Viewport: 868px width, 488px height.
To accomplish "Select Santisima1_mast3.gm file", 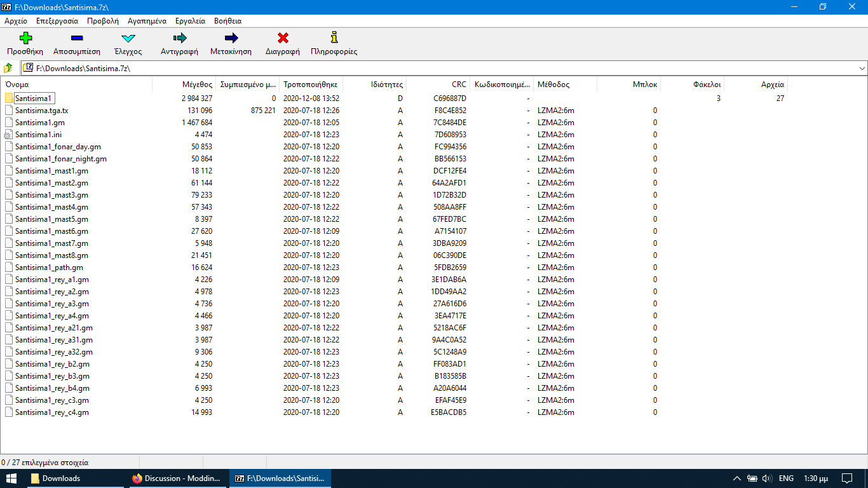I will pyautogui.click(x=51, y=195).
